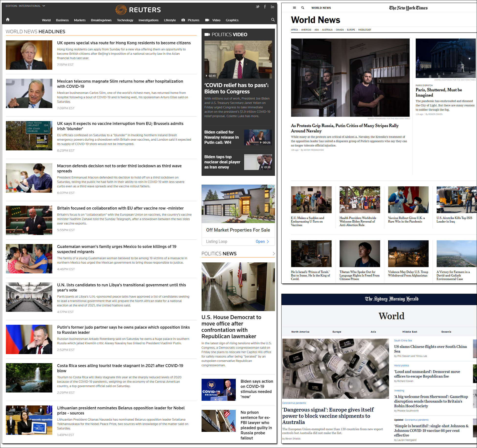Open Lifestyle in Reuters nav
Screen dimensions: 477x448
[170, 20]
